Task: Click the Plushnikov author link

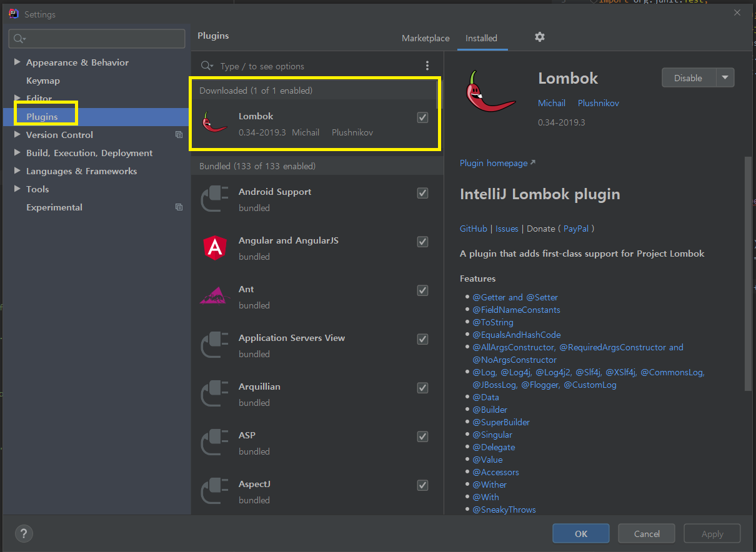Action: [599, 103]
